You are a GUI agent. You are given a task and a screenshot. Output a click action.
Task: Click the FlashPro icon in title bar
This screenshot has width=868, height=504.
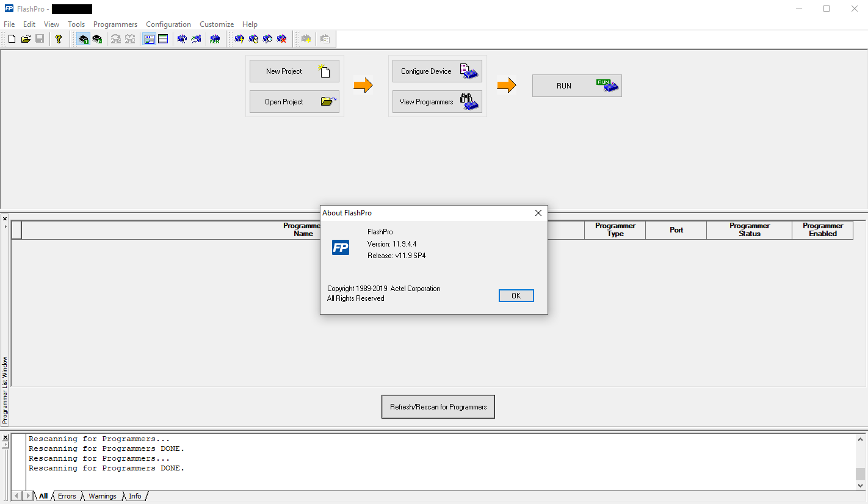[9, 9]
